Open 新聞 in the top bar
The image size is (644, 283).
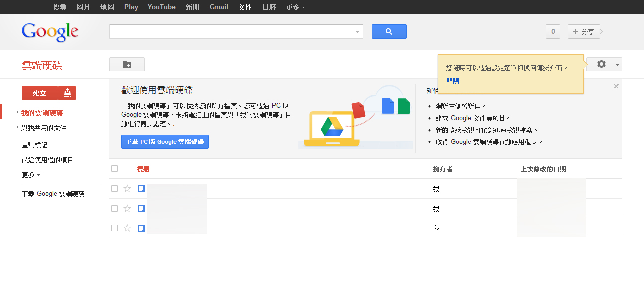193,7
